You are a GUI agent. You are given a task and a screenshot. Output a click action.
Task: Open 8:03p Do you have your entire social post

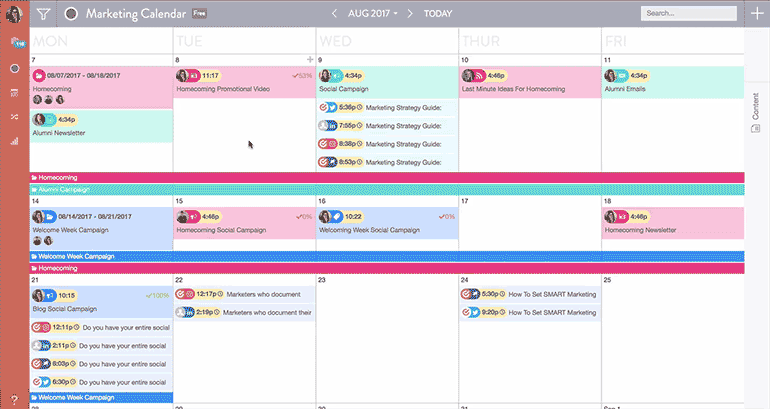point(101,364)
